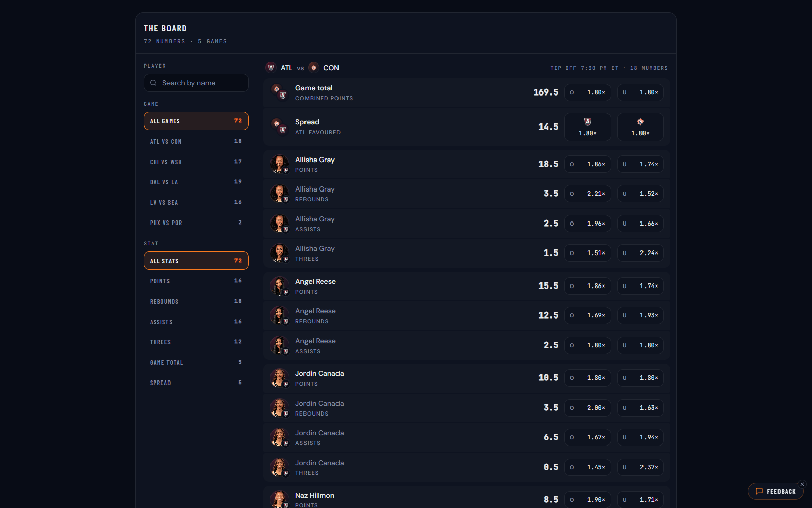Screen dimensions: 812x508
Task: Filter by Spread stat
Action: click(x=196, y=383)
